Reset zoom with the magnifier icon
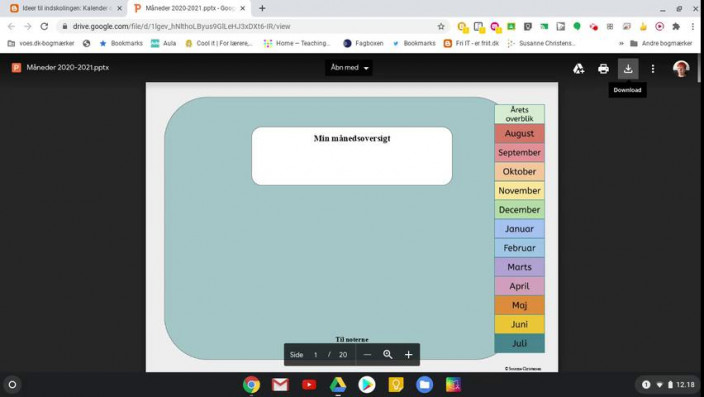704x397 pixels. pyautogui.click(x=387, y=355)
